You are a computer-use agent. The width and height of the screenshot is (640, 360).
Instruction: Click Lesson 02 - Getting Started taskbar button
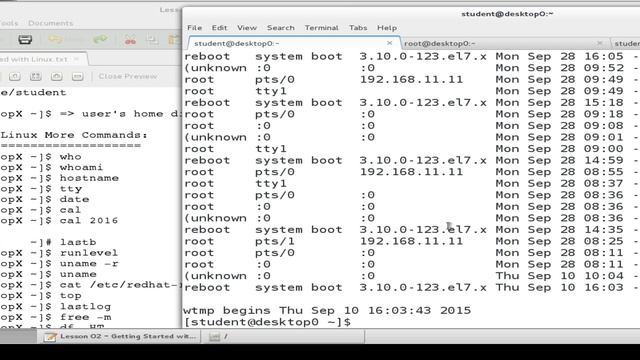tap(119, 337)
